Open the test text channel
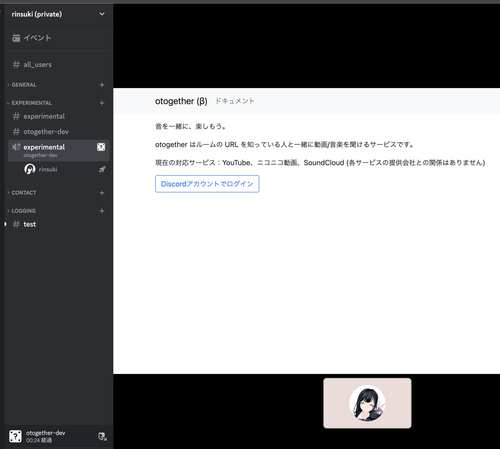This screenshot has width=500, height=449. [x=58, y=224]
